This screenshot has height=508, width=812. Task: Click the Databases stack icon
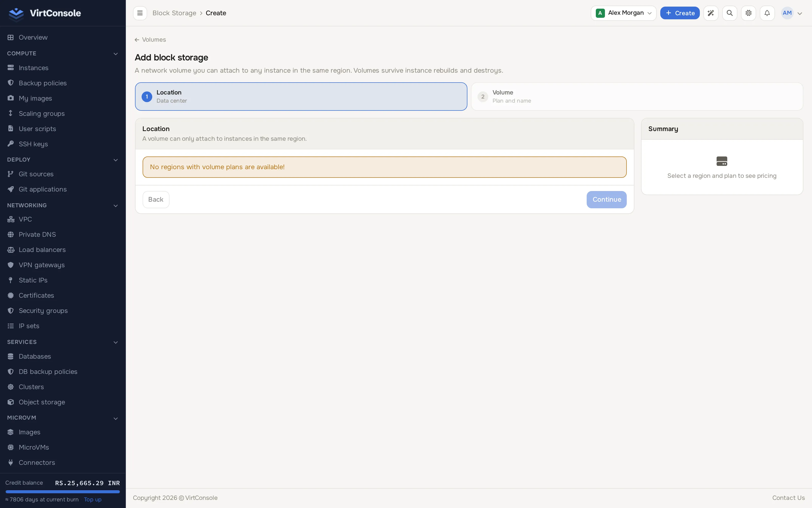coord(11,356)
